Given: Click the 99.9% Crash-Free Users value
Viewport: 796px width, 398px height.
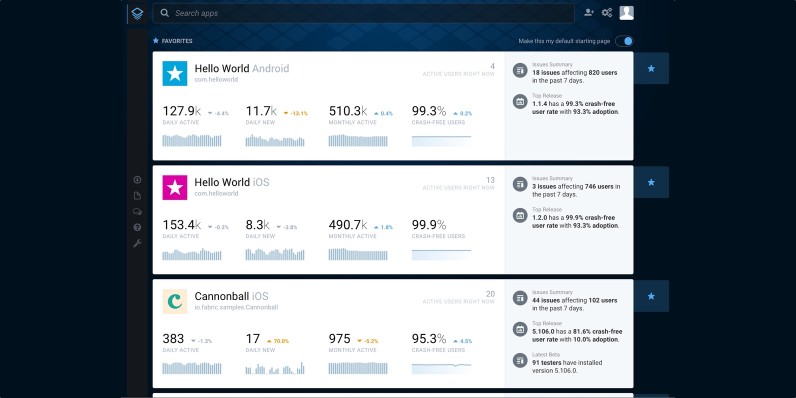Looking at the screenshot, I should pyautogui.click(x=429, y=225).
